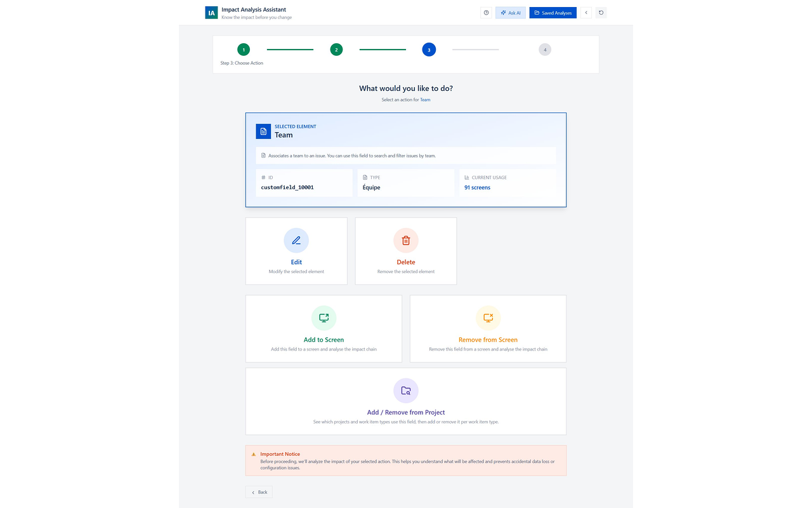Screen dimensions: 812x508
Task: Click the pencil Edit icon
Action: tap(296, 241)
